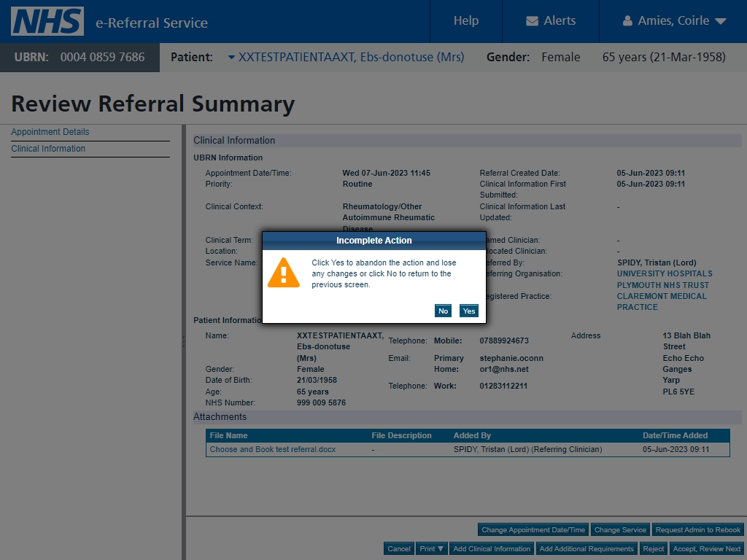
Task: Open Choose and Book test referral.docx attachment
Action: 273,449
